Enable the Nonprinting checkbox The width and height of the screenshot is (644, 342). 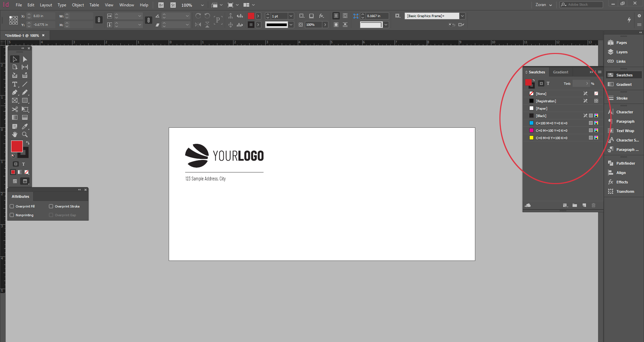coord(12,215)
